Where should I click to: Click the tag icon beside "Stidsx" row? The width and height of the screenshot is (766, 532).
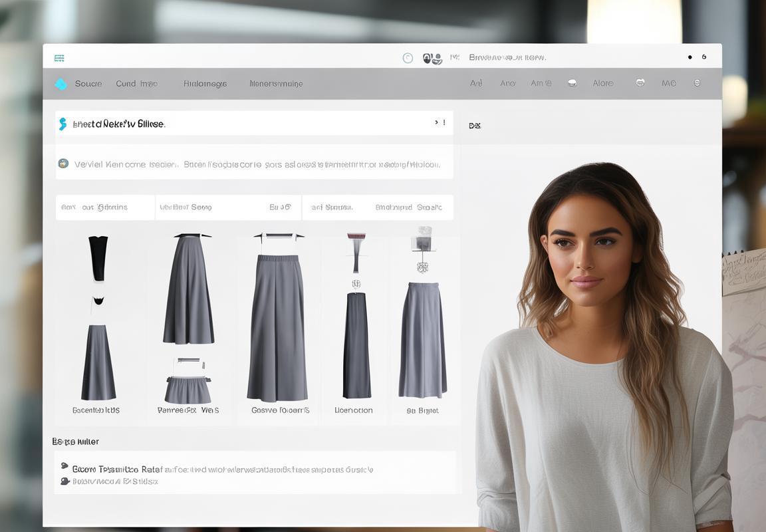tap(64, 481)
